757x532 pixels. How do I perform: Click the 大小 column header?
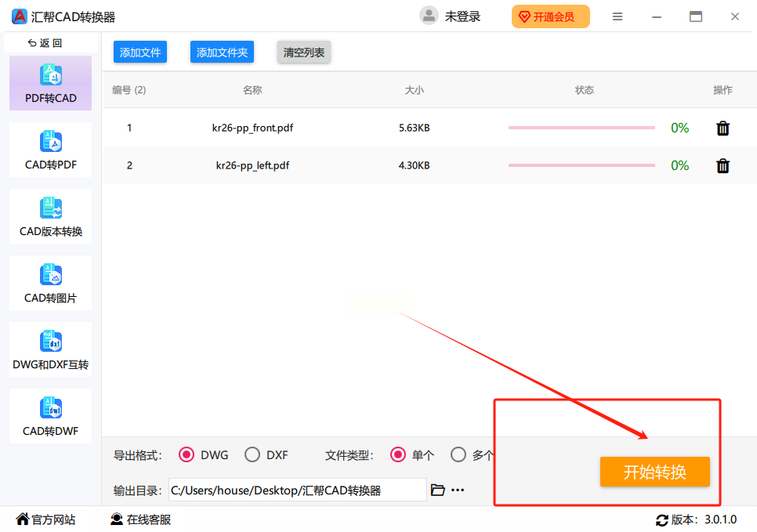point(415,90)
